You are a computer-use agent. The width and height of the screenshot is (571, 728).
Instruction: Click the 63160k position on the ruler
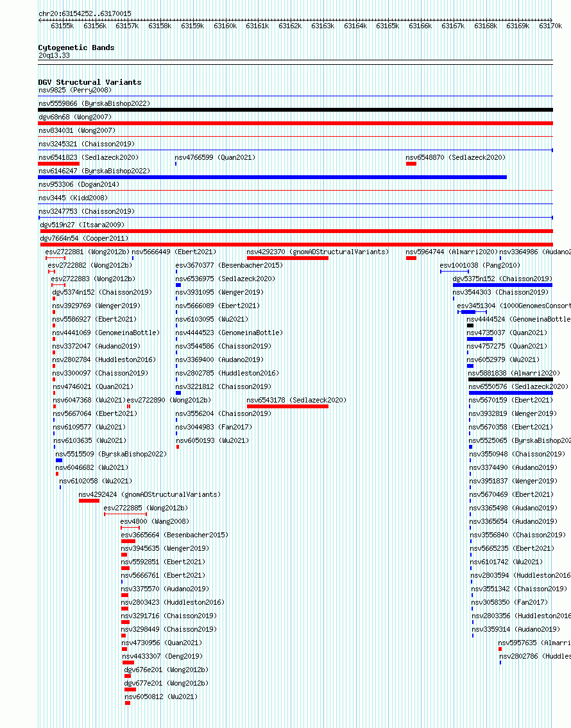[225, 26]
